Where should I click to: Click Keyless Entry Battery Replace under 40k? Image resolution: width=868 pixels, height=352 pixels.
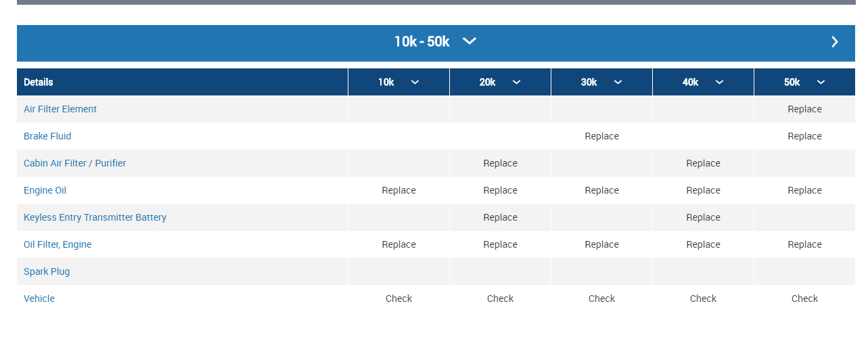point(703,217)
